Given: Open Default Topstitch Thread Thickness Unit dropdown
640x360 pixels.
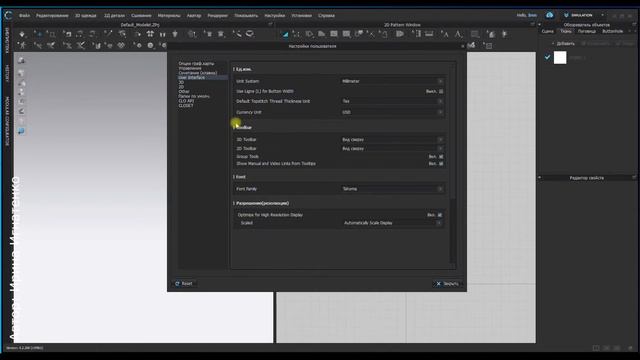Looking at the screenshot, I should (392, 101).
